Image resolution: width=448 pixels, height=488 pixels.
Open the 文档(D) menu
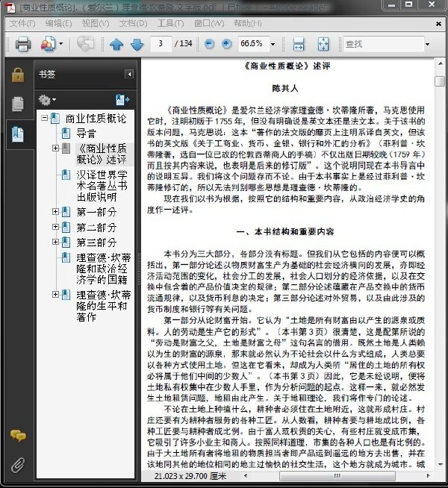pos(133,23)
